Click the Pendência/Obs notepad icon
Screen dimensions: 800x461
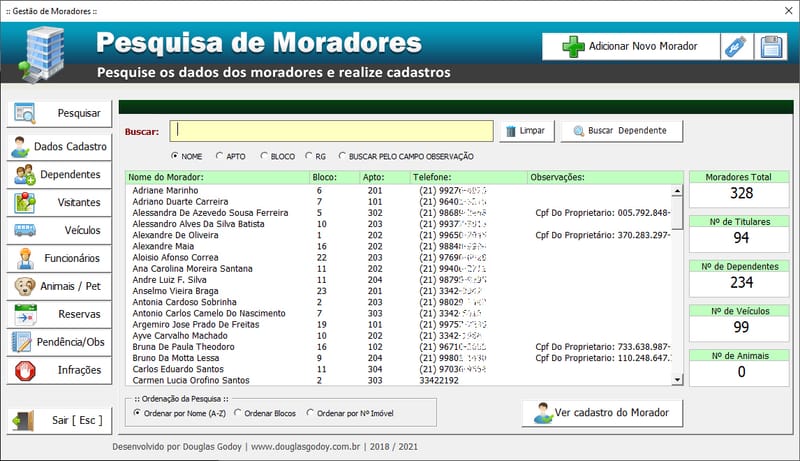coord(21,342)
